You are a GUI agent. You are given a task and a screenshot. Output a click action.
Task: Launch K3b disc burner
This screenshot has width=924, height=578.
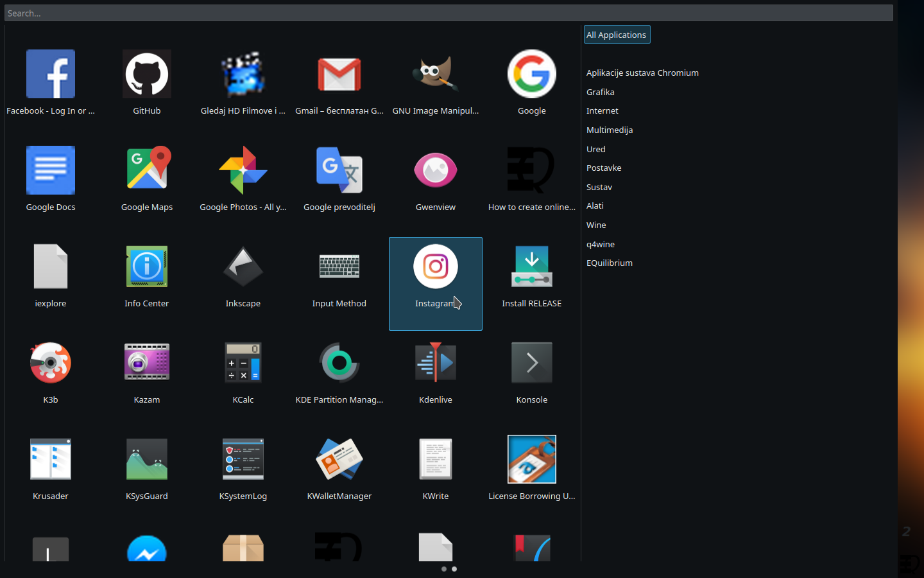tap(51, 363)
